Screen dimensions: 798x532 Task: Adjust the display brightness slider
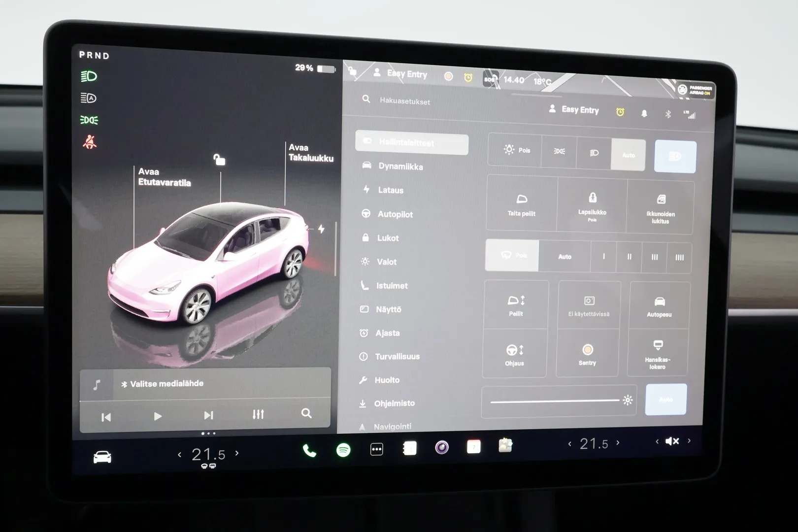click(x=555, y=401)
